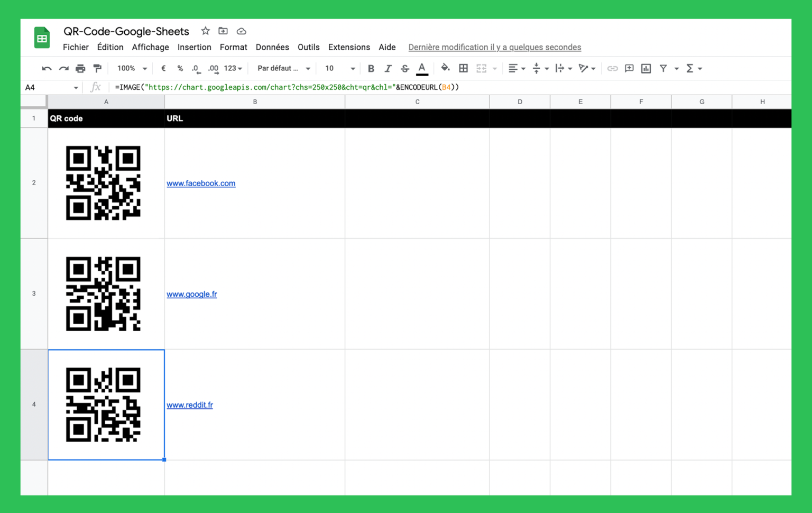Toggle bold formatting
The height and width of the screenshot is (513, 812).
coord(371,68)
